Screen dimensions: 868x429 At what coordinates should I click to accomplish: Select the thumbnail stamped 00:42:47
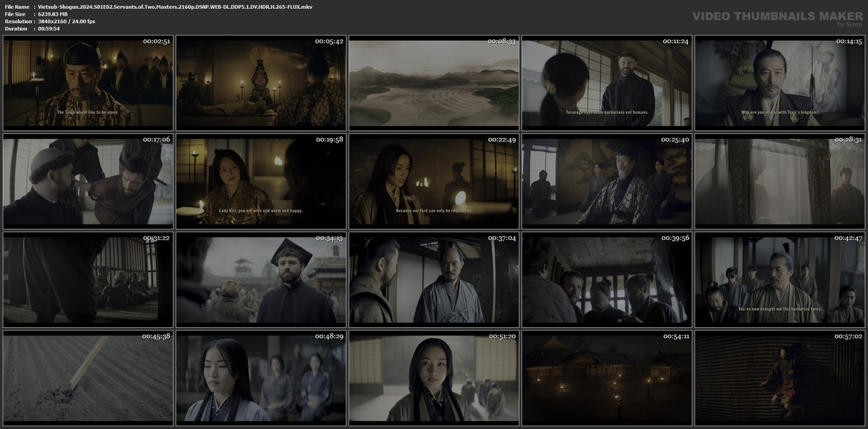(x=779, y=279)
